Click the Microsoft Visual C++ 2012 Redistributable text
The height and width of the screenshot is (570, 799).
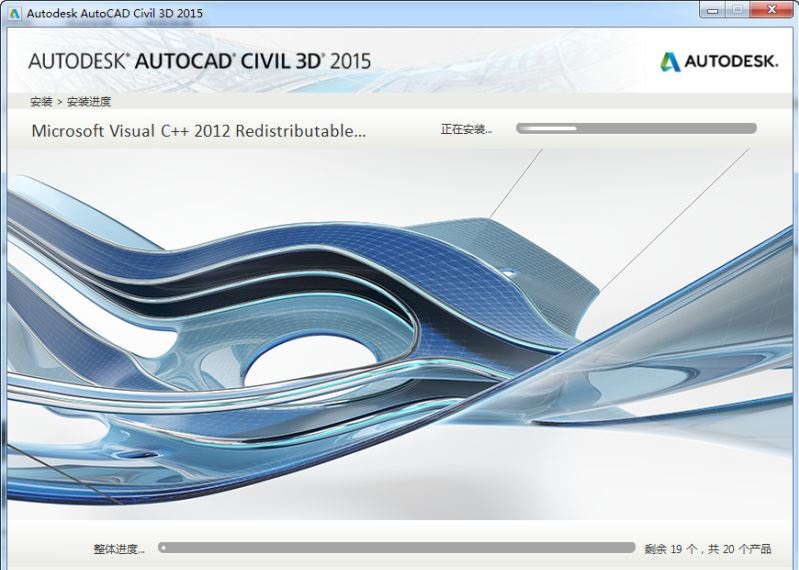[x=199, y=131]
